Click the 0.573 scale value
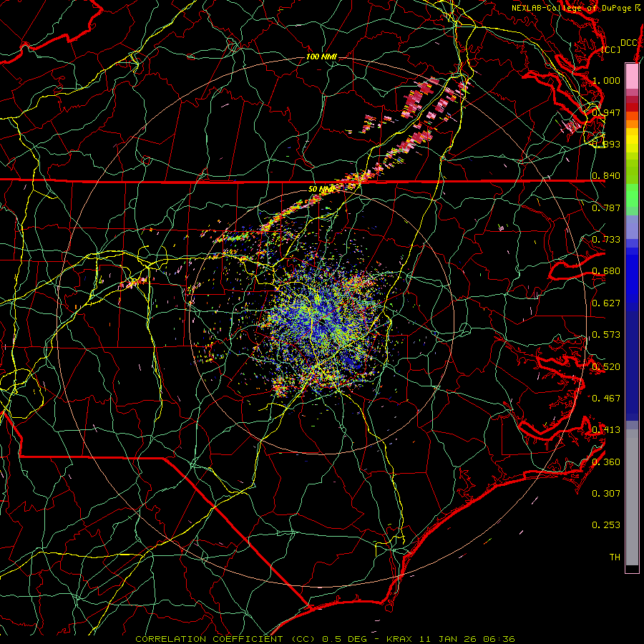This screenshot has width=644, height=644. pos(606,335)
